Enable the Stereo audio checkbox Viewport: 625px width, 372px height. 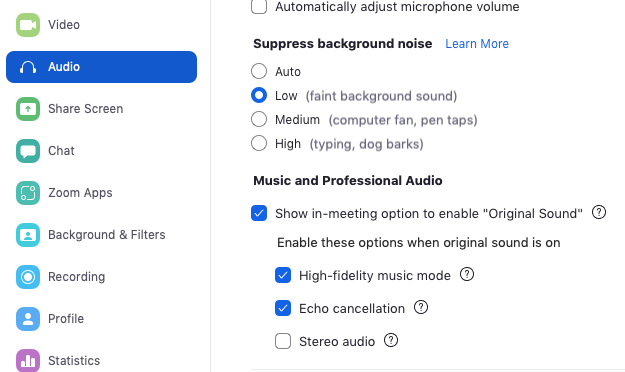click(x=283, y=341)
